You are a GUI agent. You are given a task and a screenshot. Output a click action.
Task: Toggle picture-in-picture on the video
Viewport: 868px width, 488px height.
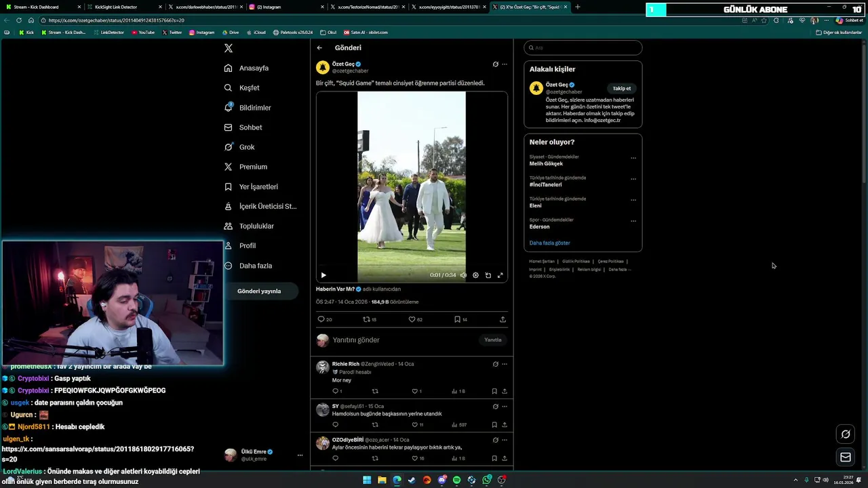point(488,275)
